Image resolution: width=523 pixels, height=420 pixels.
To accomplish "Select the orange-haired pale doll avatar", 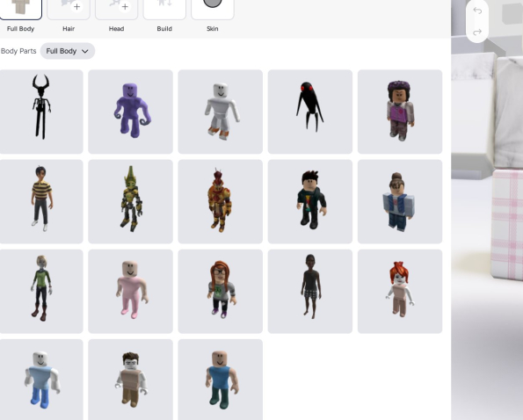I will (400, 292).
